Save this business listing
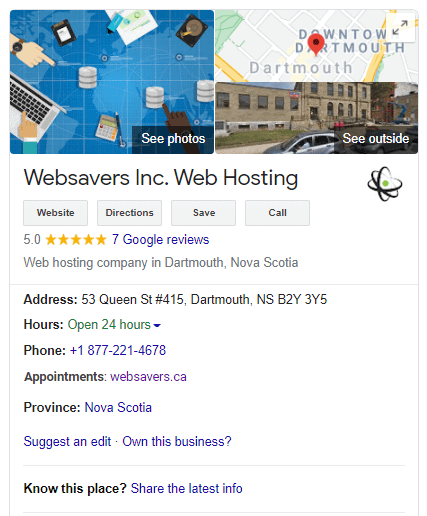This screenshot has height=516, width=427. pos(203,213)
